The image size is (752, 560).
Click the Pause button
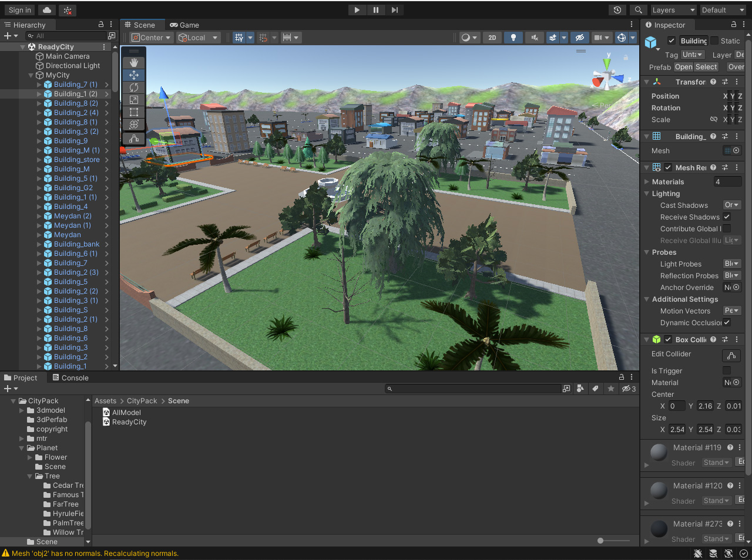point(376,10)
